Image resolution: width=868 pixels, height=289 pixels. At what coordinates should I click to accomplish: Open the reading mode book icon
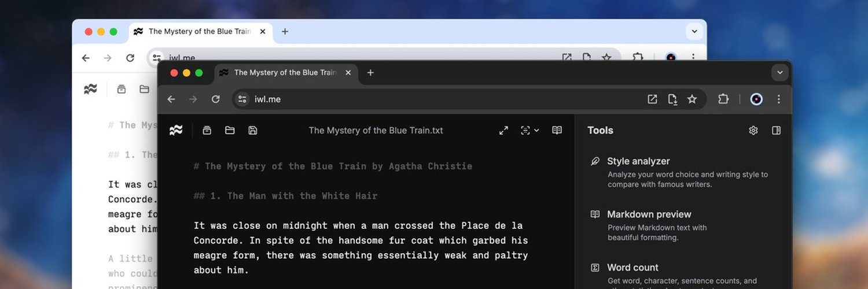[x=557, y=131]
